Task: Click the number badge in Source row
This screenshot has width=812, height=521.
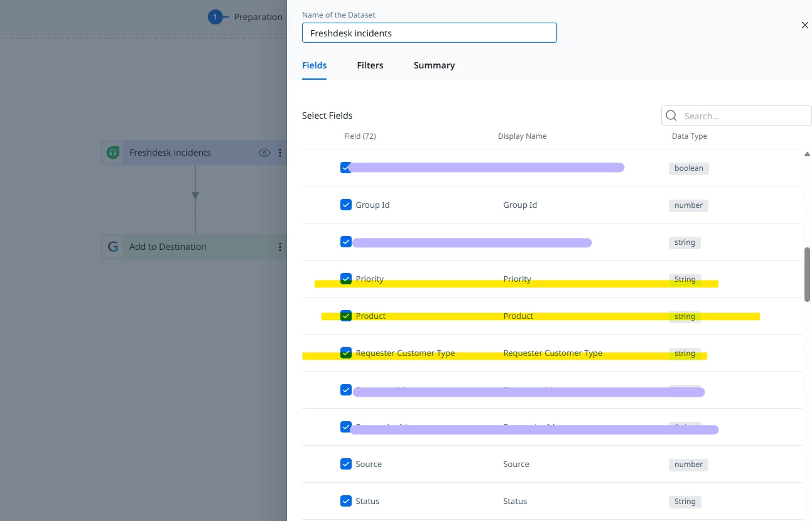Action: 688,465
